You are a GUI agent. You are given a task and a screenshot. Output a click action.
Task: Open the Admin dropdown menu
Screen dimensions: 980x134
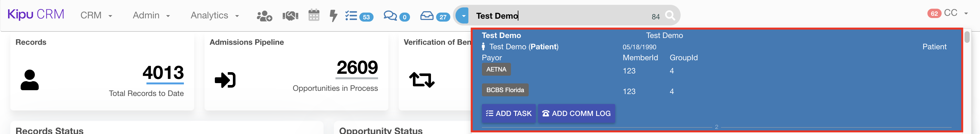151,15
